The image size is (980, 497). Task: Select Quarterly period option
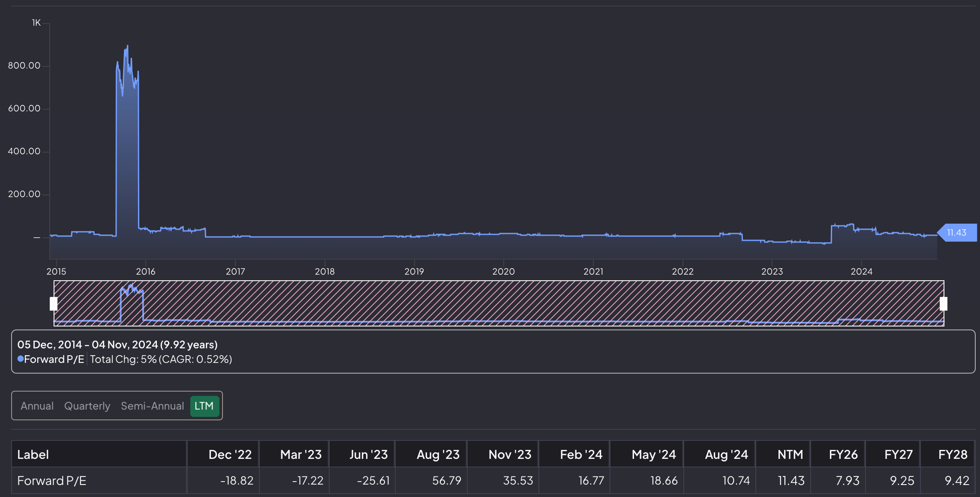(87, 406)
